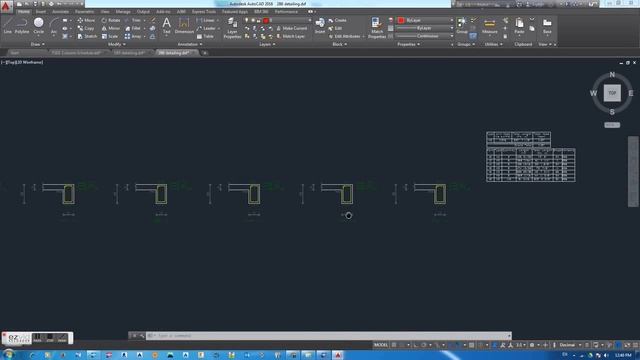Open Windows Start button
Screen dimensions: 640x360
[8, 355]
